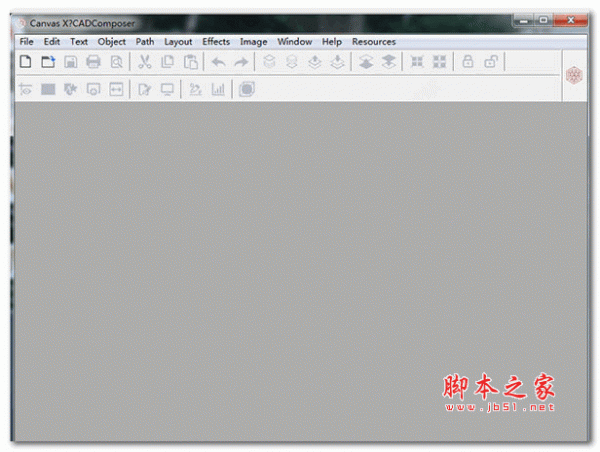Image resolution: width=600 pixels, height=452 pixels.
Task: Open the Layout menu
Action: [x=178, y=42]
